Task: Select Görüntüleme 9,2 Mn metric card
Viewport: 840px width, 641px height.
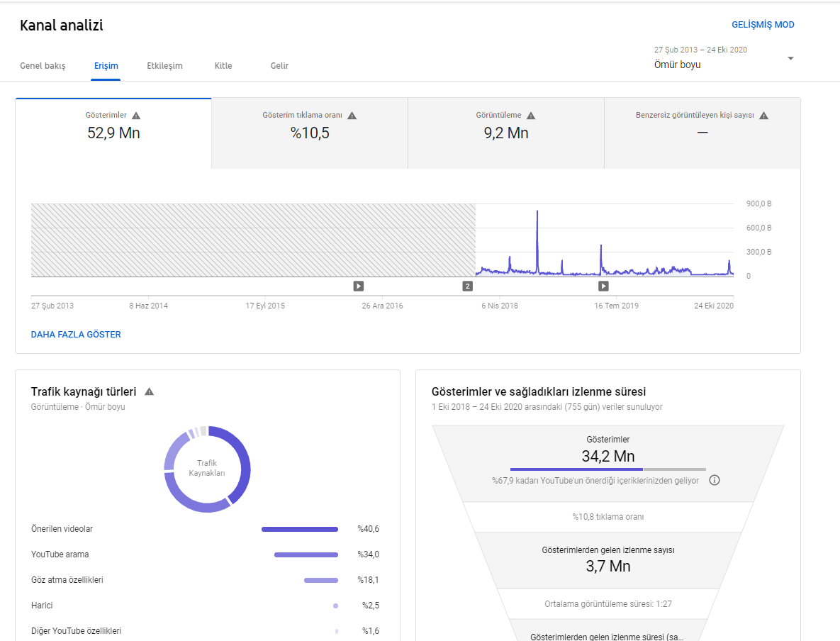Action: (506, 133)
